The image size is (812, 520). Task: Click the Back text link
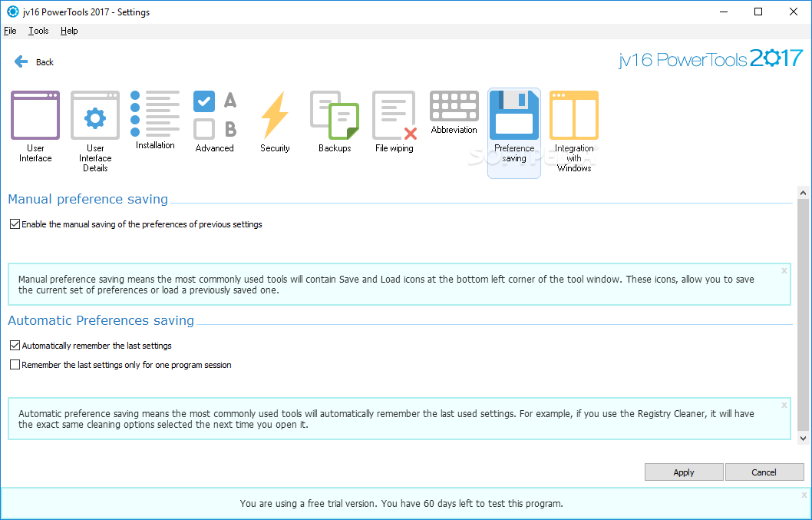click(x=45, y=62)
